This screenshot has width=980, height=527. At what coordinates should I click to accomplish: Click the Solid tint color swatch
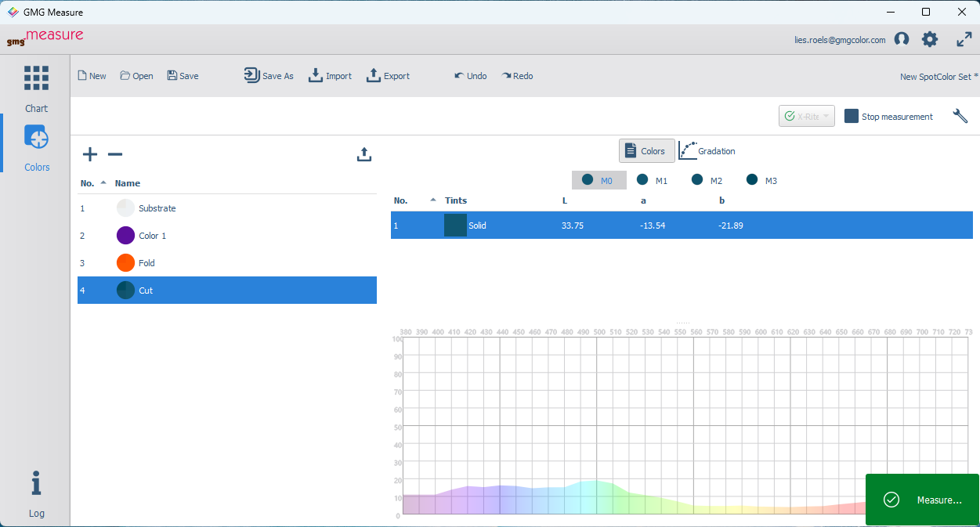(455, 226)
